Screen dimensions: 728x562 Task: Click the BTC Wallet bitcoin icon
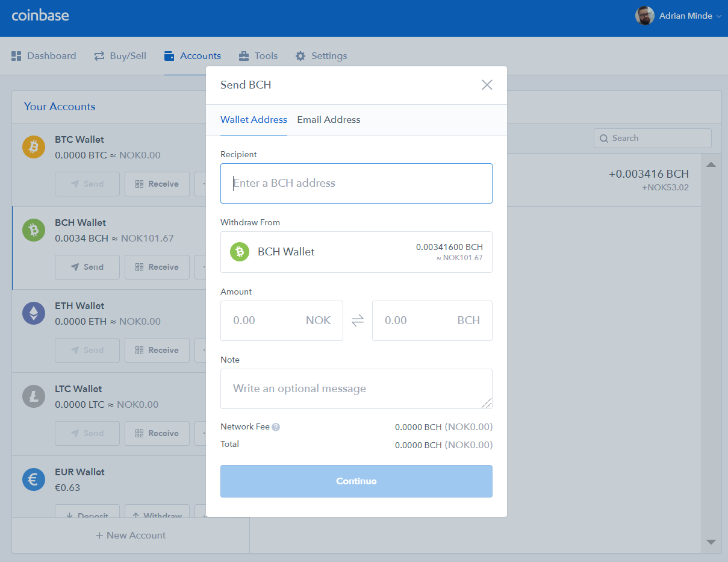point(34,147)
